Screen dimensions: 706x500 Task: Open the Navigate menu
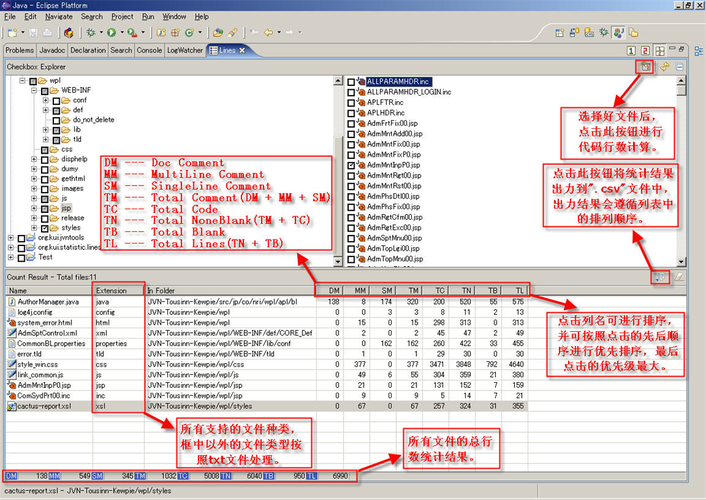pyautogui.click(x=58, y=17)
